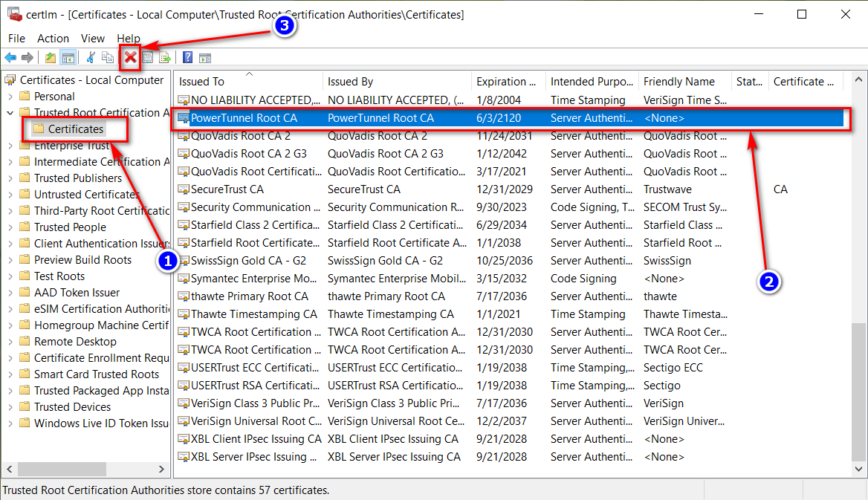Click the Personal folder icon

tap(25, 97)
